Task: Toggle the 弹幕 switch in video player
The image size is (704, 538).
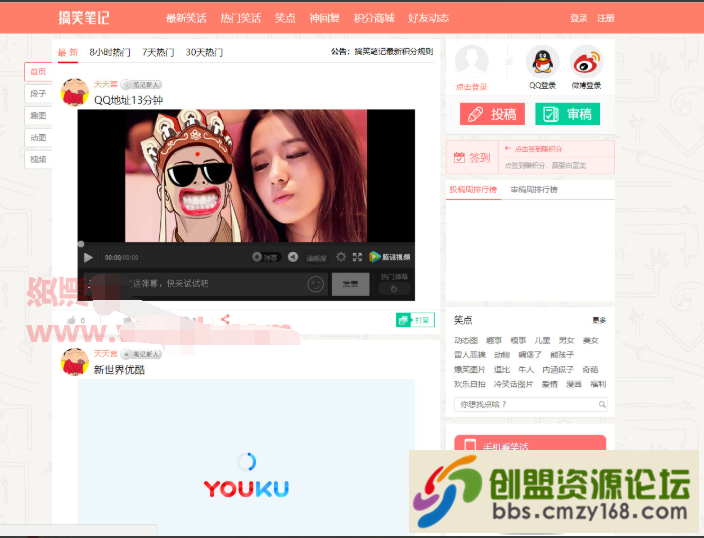Action: pyautogui.click(x=266, y=257)
